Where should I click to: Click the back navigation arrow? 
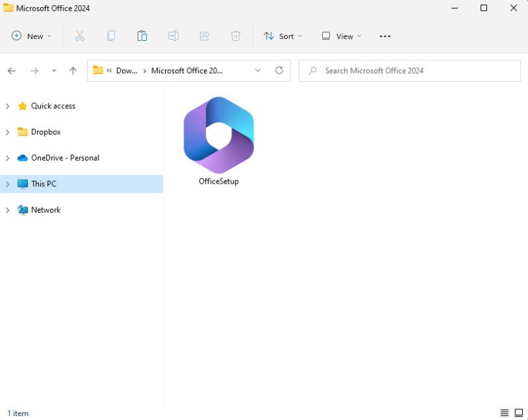click(x=11, y=70)
